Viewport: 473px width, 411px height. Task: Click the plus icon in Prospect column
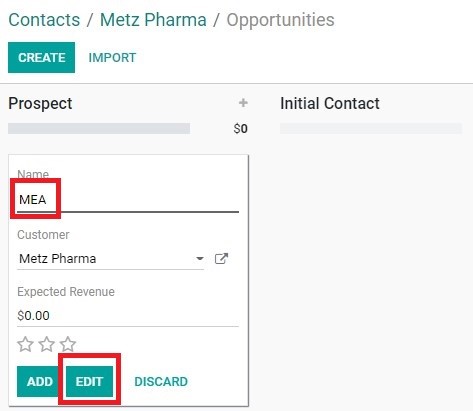coord(243,103)
